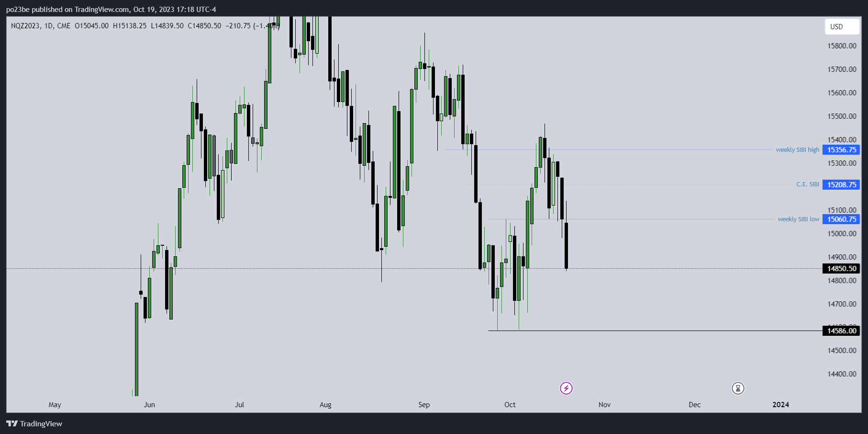Screen dimensions: 868x434
Task: Click the Nov label on time axis
Action: [x=604, y=405]
